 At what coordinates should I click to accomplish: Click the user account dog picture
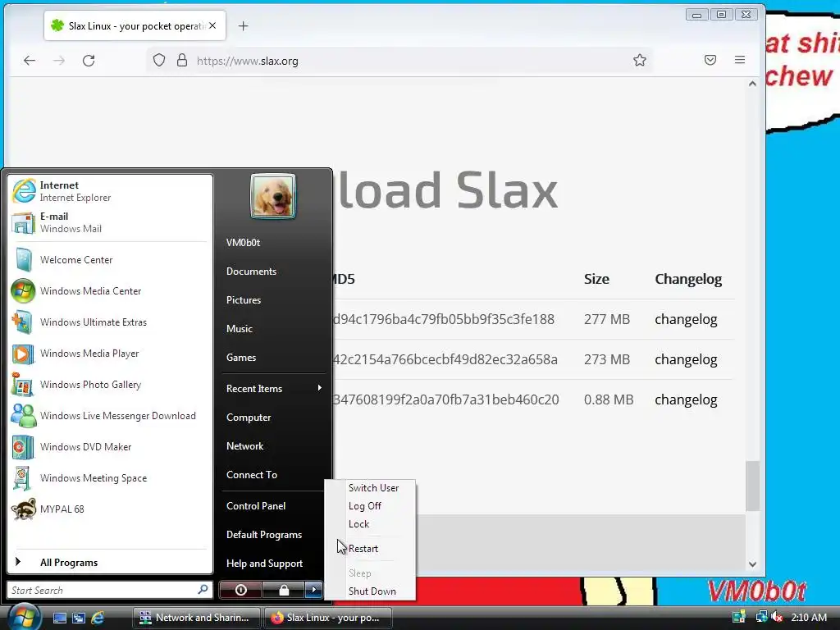(x=272, y=196)
